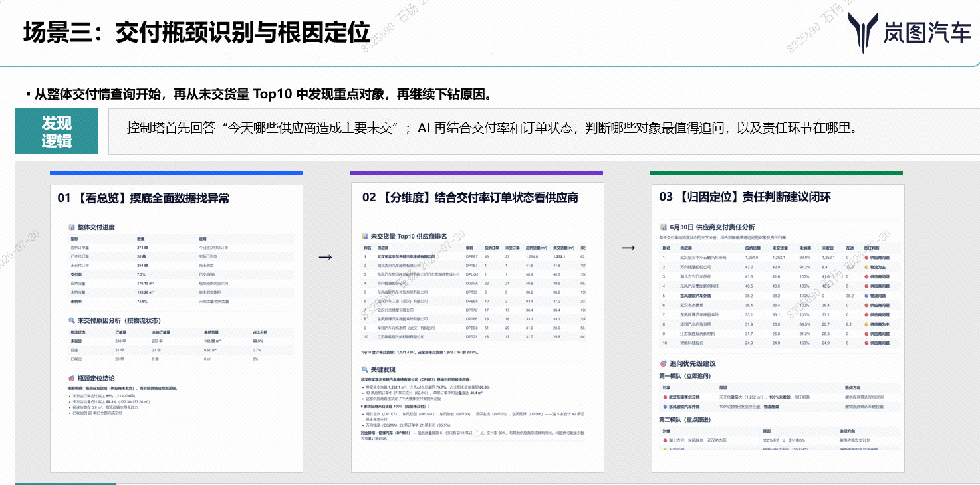Click the red dot in rank 1 责任判断 cell
This screenshot has height=485, width=980.
tap(866, 257)
